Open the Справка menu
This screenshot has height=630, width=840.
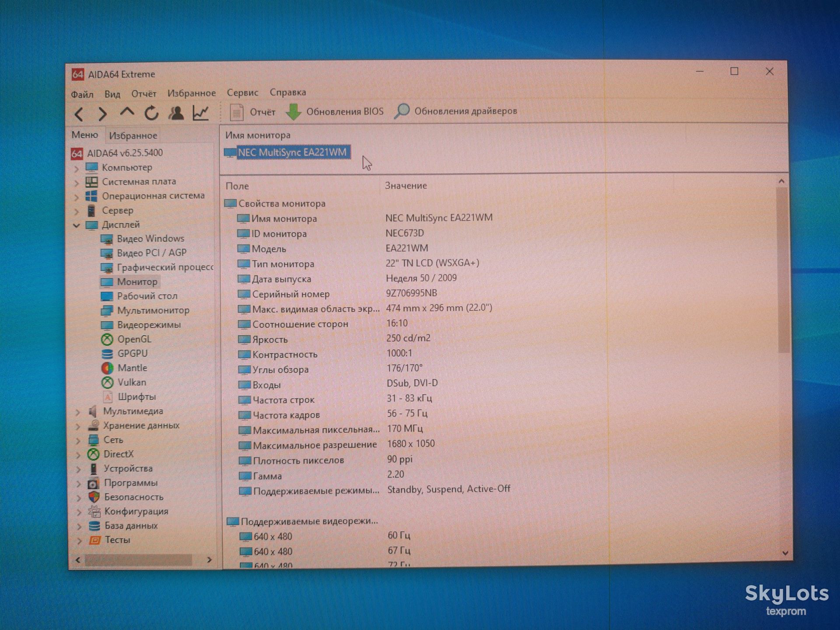coord(288,92)
